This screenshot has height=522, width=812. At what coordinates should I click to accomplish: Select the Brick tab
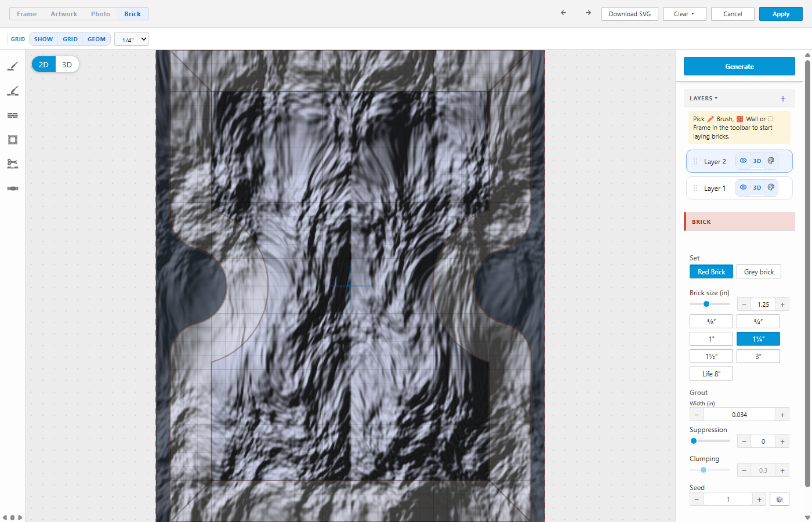pos(132,14)
